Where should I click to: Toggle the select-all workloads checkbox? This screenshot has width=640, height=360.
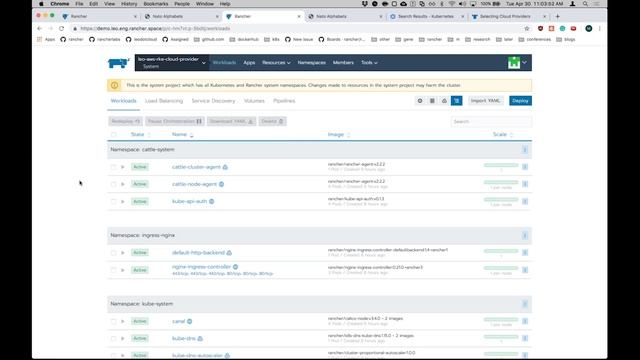(x=113, y=135)
